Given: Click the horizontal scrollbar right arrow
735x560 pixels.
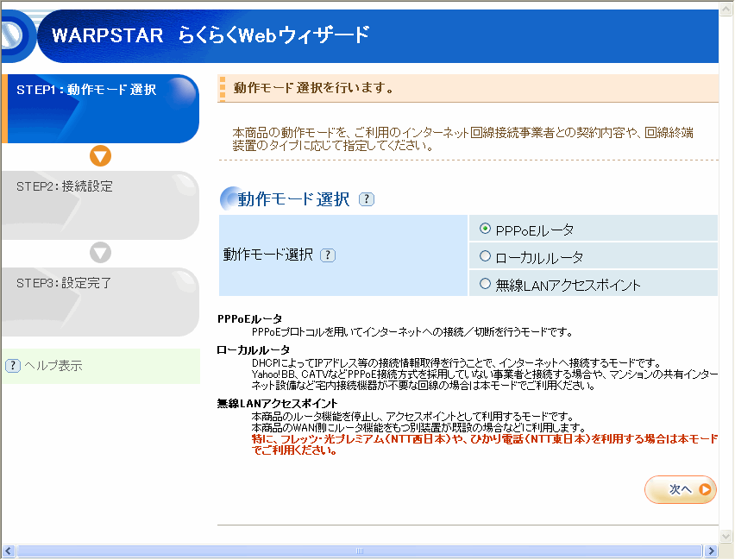Looking at the screenshot, I should click(711, 551).
